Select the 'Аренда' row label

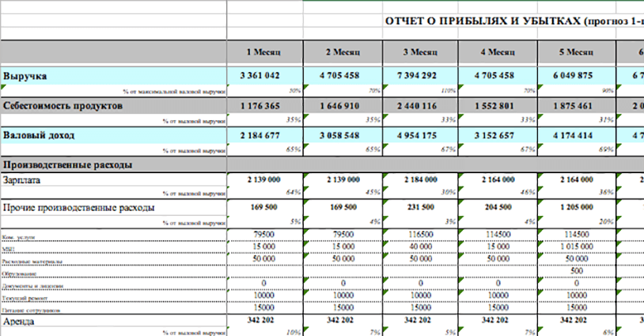(x=21, y=322)
